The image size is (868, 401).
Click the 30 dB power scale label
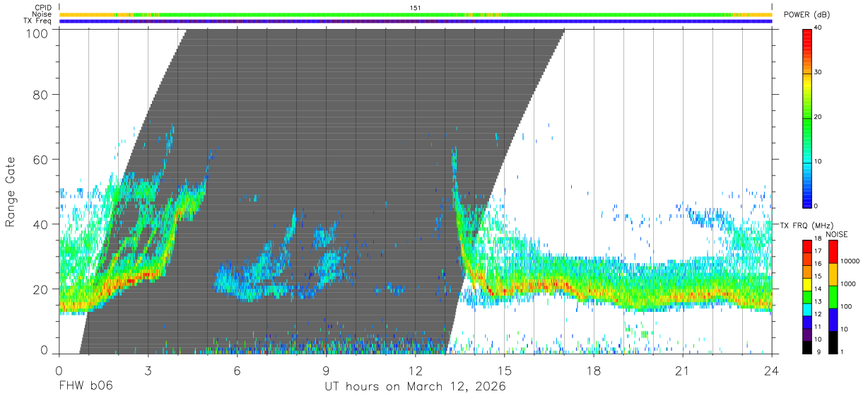click(x=819, y=72)
